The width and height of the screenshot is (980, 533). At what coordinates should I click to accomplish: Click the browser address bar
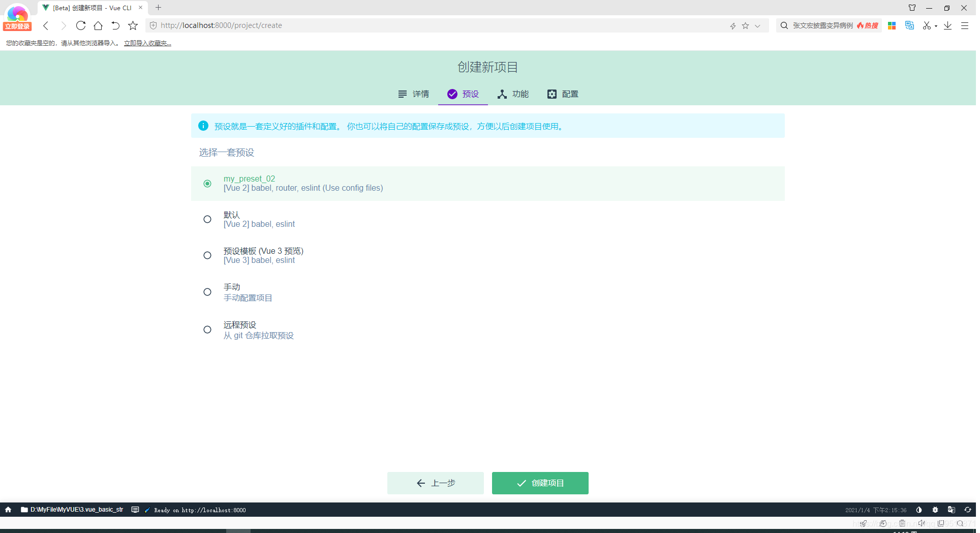(356, 25)
